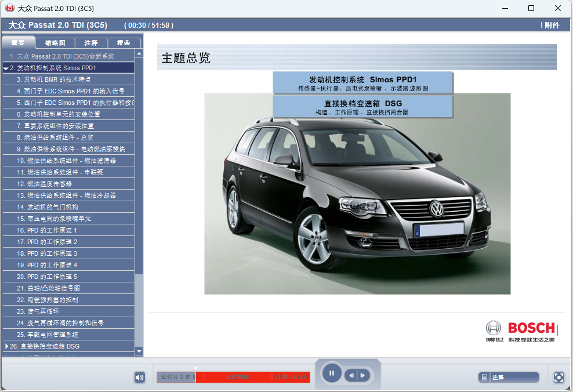
Task: Switch to the 缩略图 thumbnails tab
Action: tap(55, 43)
